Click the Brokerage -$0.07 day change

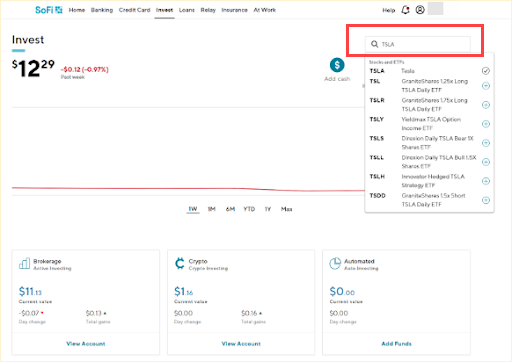tap(29, 313)
